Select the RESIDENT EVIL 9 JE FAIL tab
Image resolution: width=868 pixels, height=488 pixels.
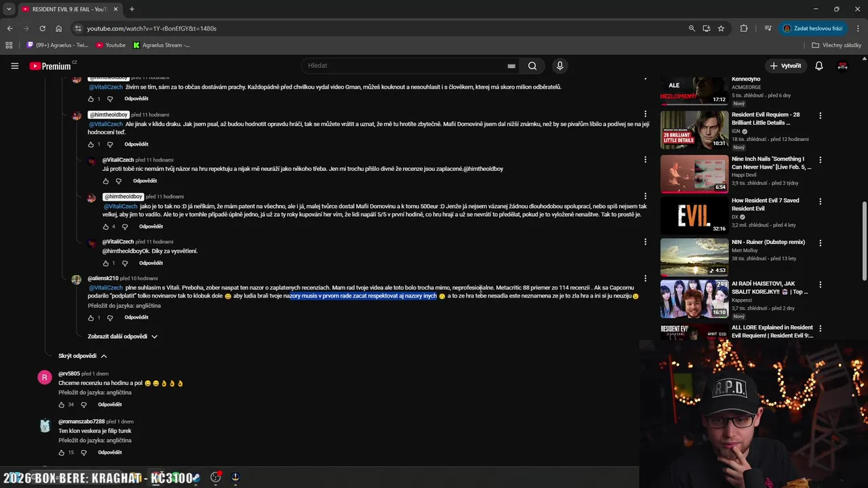coord(69,9)
